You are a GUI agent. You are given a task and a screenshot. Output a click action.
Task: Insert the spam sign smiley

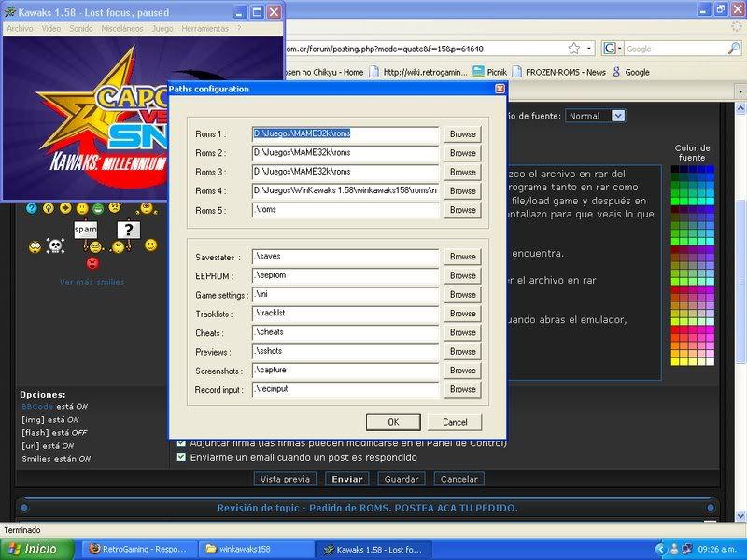(x=86, y=228)
